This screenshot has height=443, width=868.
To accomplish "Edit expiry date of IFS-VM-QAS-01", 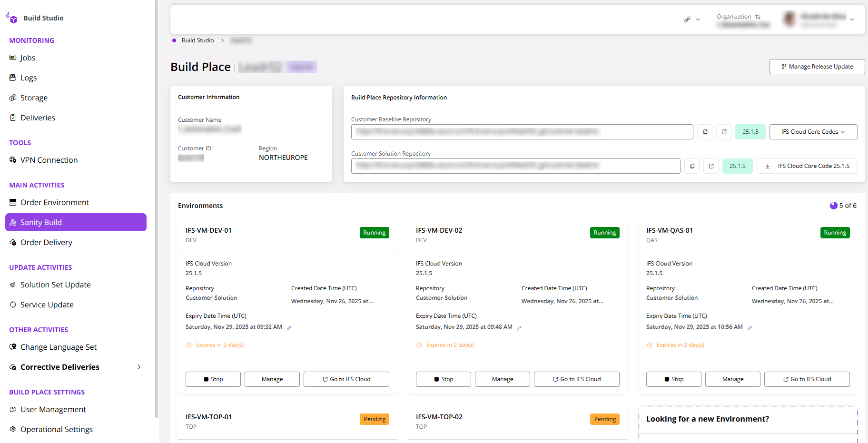I will click(x=750, y=328).
